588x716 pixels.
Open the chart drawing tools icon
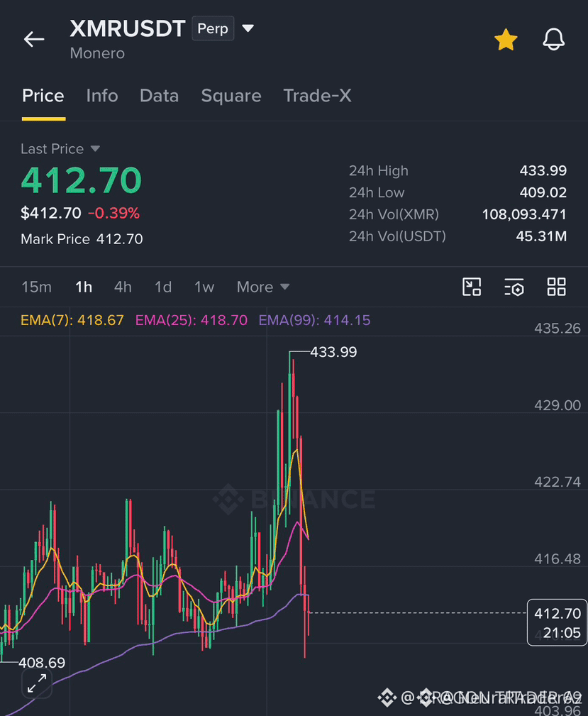coord(472,287)
